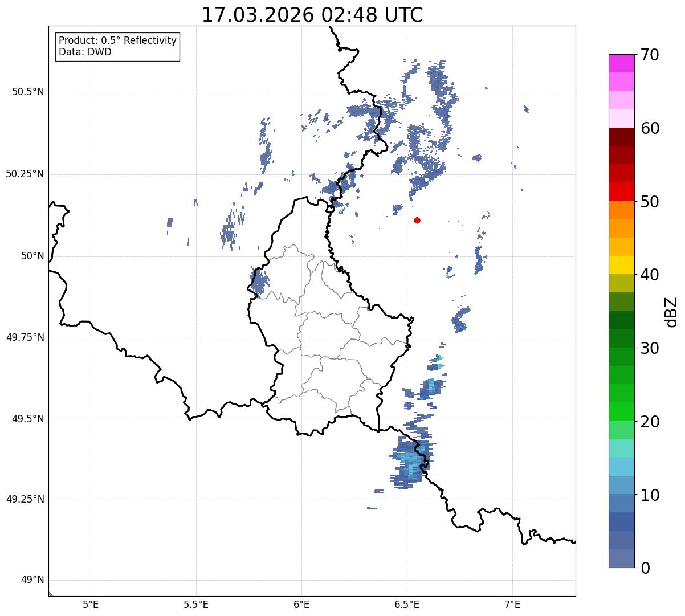The width and height of the screenshot is (685, 616).
Task: Click the 'Product: 0.5° Reflectivity' text
Action: (118, 40)
